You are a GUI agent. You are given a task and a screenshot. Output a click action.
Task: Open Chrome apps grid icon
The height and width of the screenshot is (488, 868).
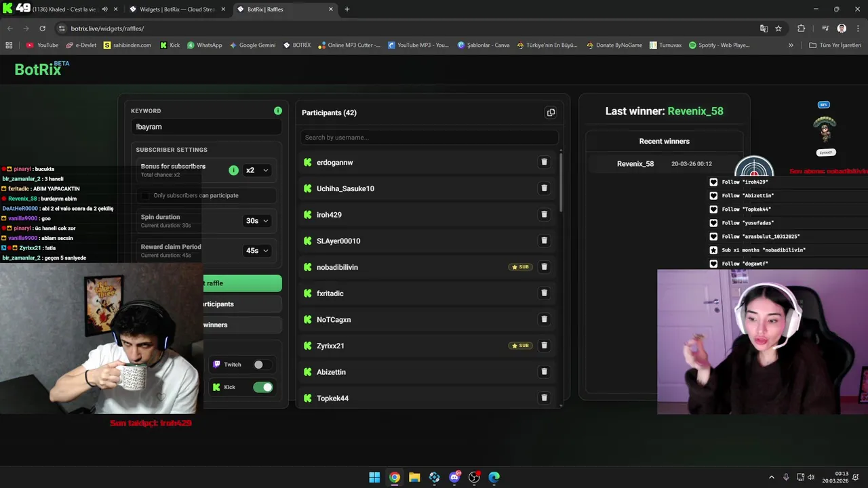pos(9,45)
